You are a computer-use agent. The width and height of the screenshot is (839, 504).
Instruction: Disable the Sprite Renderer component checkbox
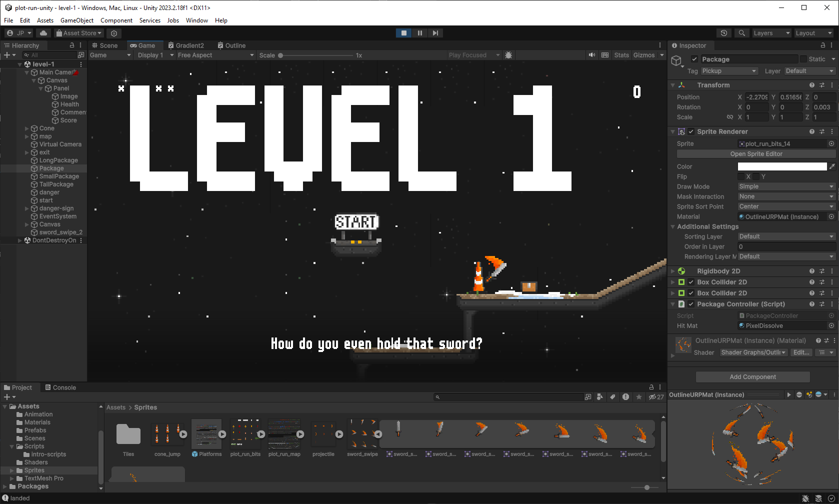tap(691, 131)
